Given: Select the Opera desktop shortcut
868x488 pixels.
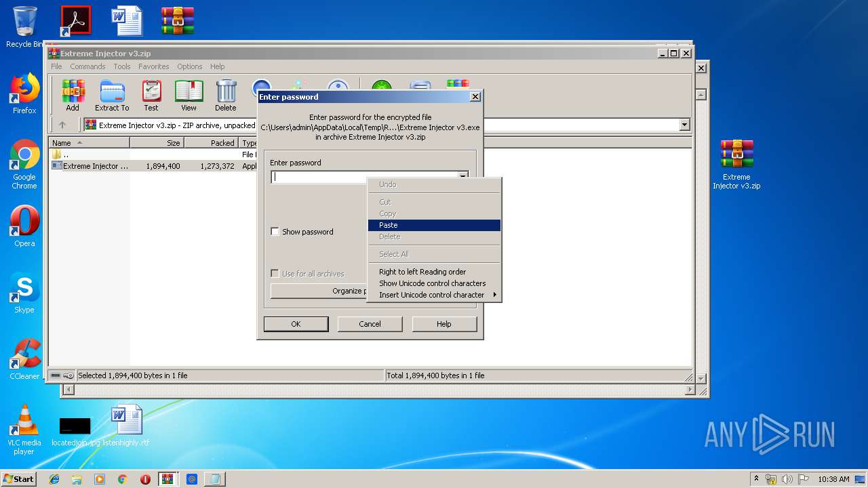Looking at the screenshot, I should point(24,226).
